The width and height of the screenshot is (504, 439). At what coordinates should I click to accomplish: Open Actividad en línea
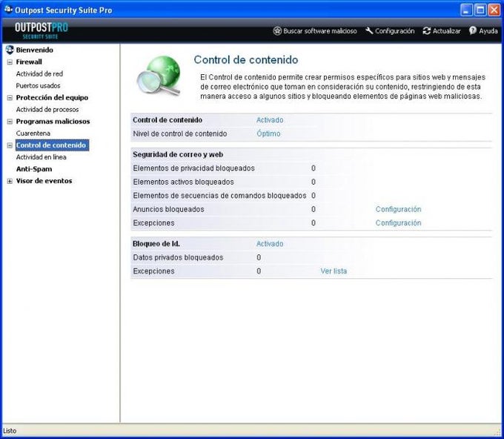[x=42, y=157]
